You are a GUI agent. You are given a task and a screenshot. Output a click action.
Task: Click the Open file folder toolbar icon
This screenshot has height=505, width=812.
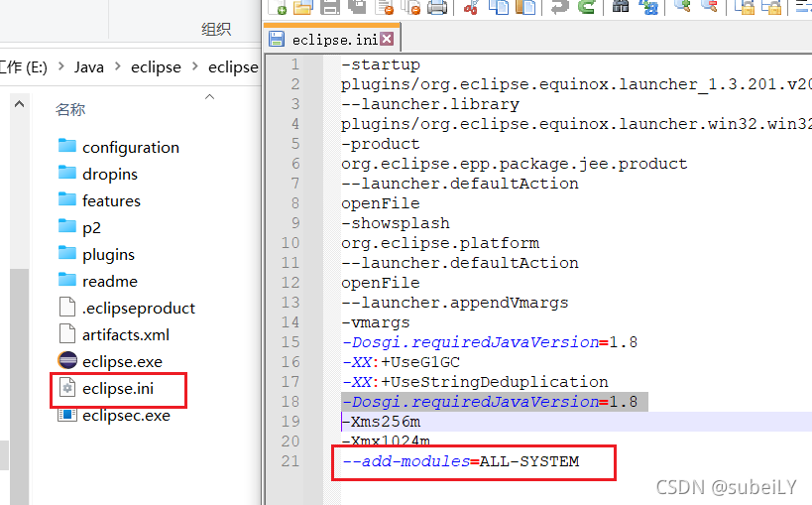click(x=303, y=7)
